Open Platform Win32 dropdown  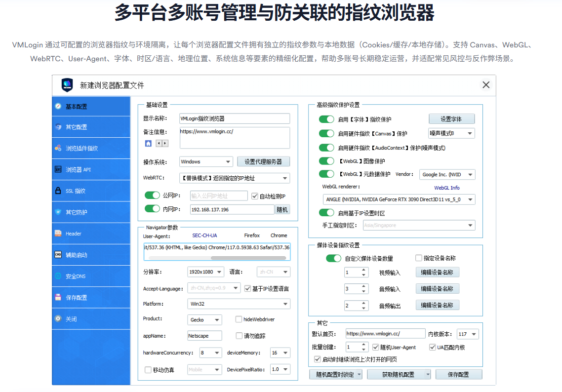(x=239, y=304)
